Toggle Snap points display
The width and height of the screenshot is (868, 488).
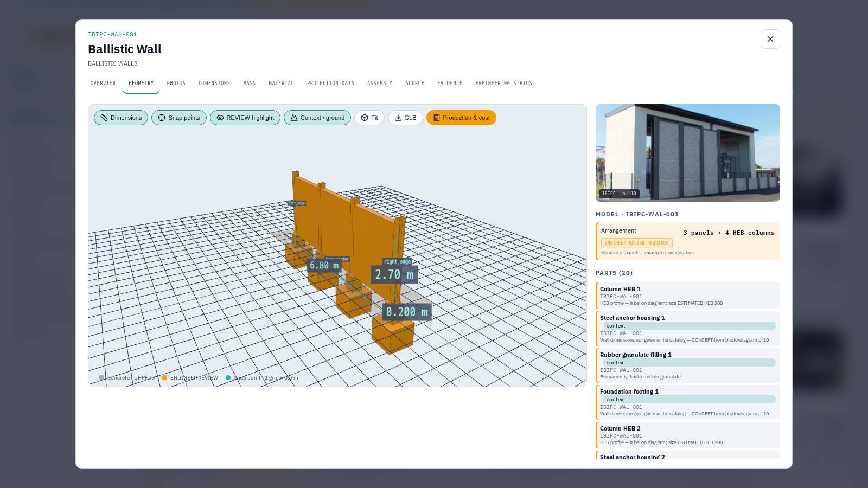[179, 118]
